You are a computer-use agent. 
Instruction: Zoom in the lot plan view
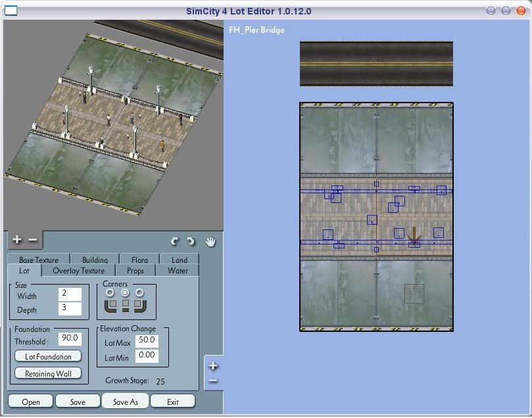(x=213, y=366)
